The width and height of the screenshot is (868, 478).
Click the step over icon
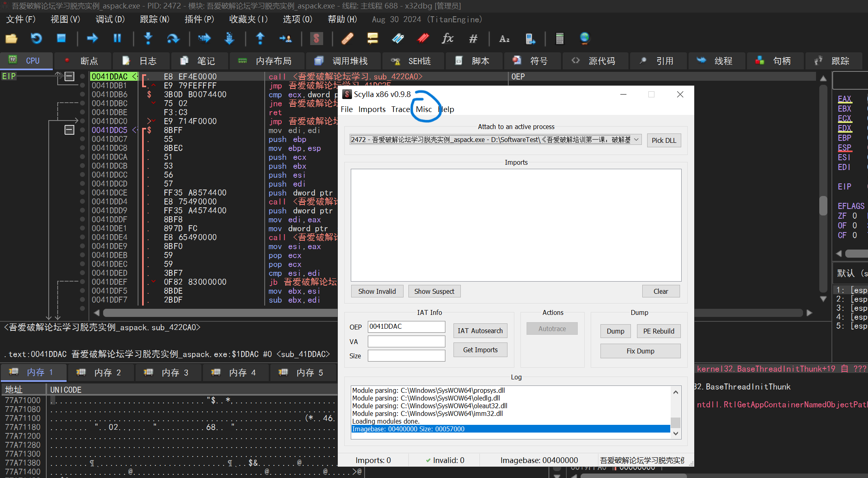pyautogui.click(x=173, y=39)
